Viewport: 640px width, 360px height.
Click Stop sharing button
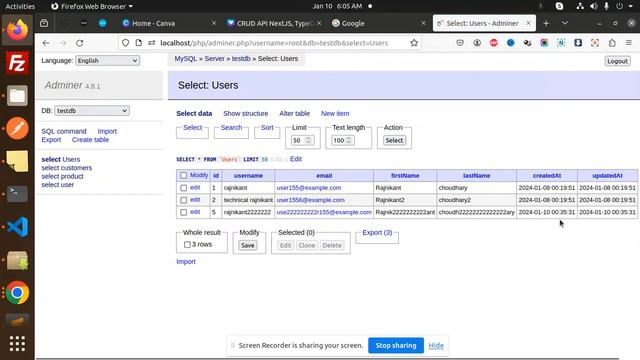396,345
